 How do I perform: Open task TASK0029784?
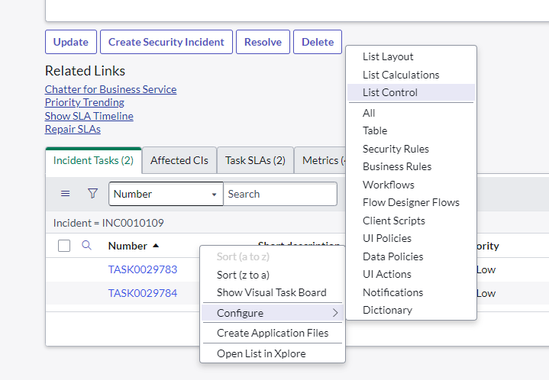click(x=143, y=293)
